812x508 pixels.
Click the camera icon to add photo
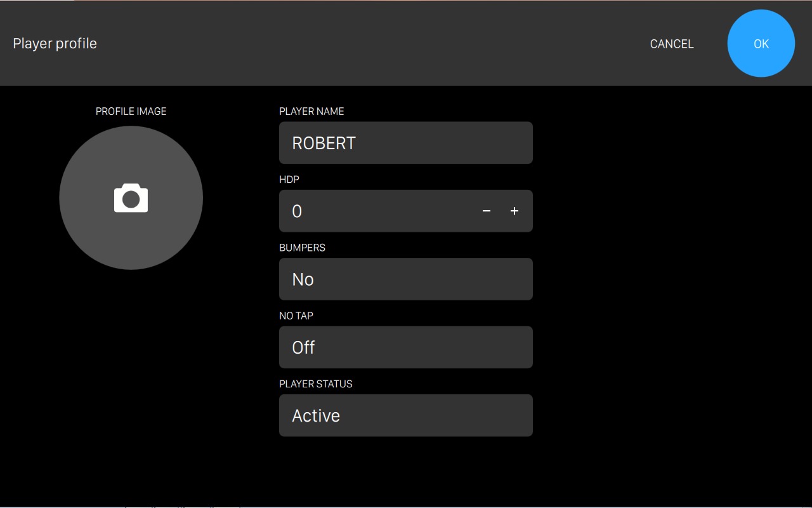[x=131, y=198]
